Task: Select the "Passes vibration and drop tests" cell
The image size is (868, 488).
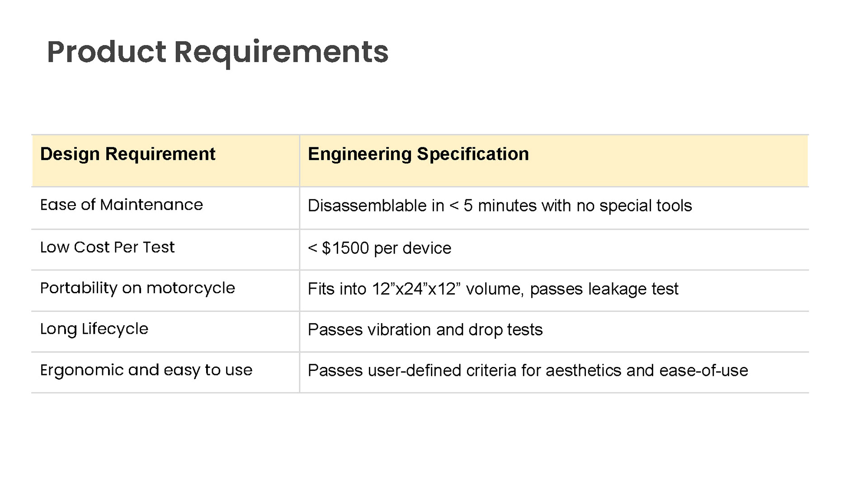Action: (x=425, y=330)
